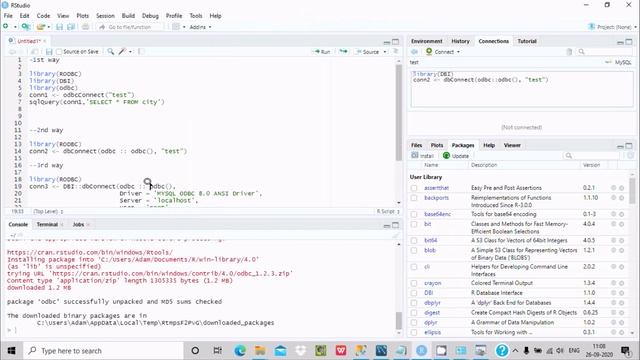This screenshot has width=640, height=360.
Task: Click the packages search field
Action: coord(592,156)
